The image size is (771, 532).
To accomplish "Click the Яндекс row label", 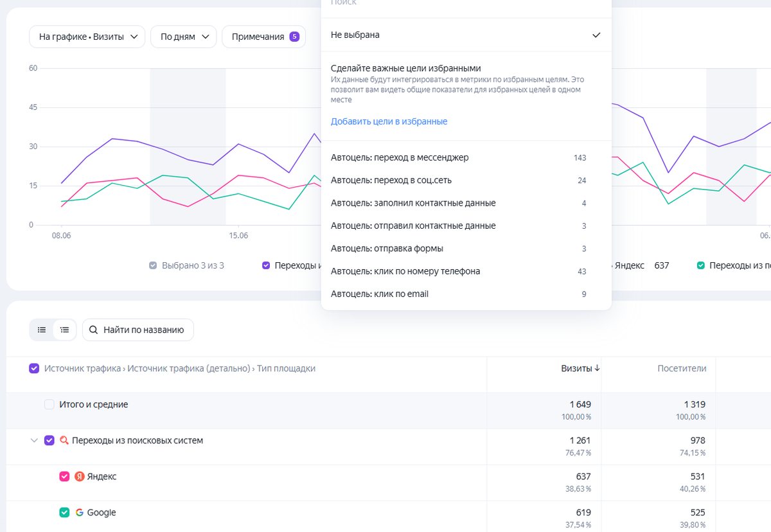I will point(102,477).
